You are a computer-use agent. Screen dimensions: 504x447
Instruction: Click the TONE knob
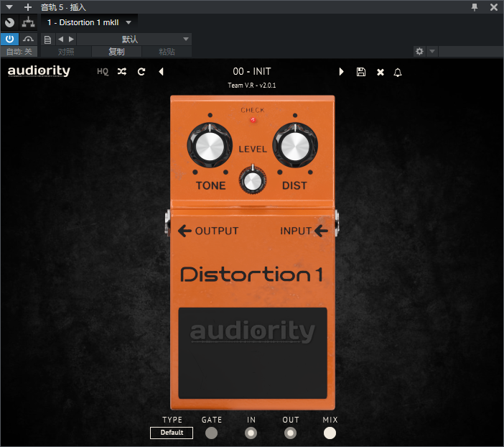(x=210, y=145)
